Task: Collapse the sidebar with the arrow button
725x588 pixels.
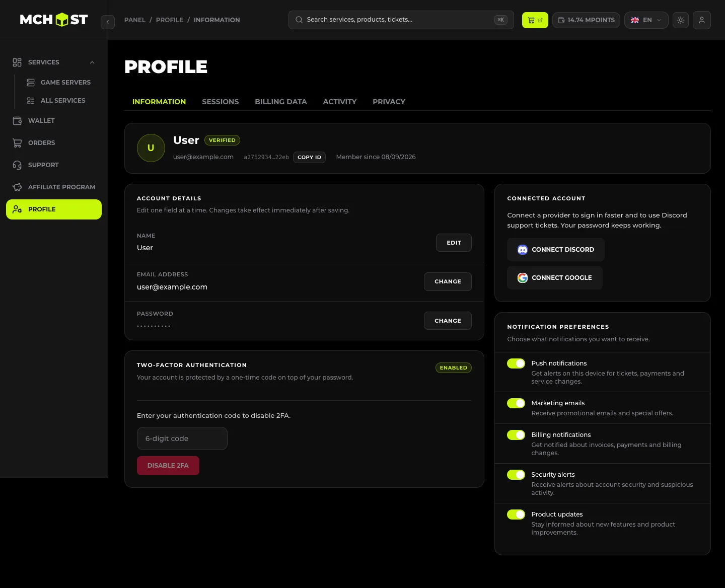Action: click(108, 22)
